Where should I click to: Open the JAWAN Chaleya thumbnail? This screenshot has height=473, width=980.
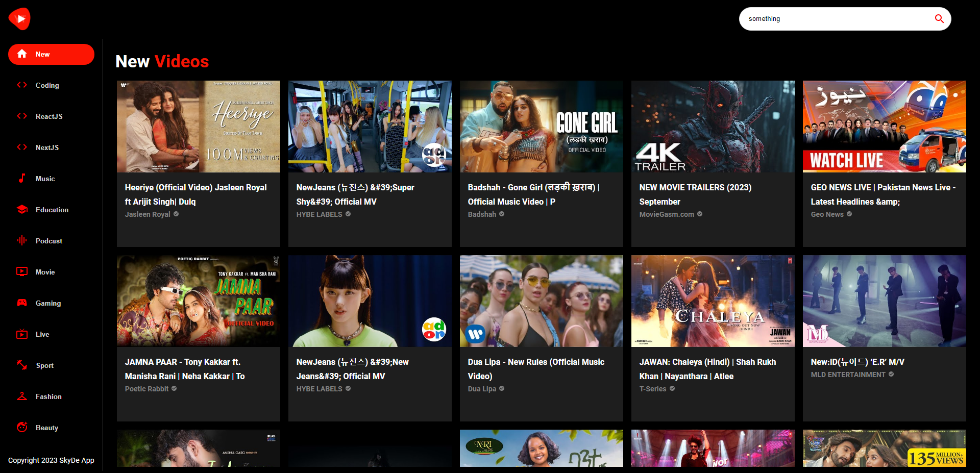pyautogui.click(x=713, y=301)
